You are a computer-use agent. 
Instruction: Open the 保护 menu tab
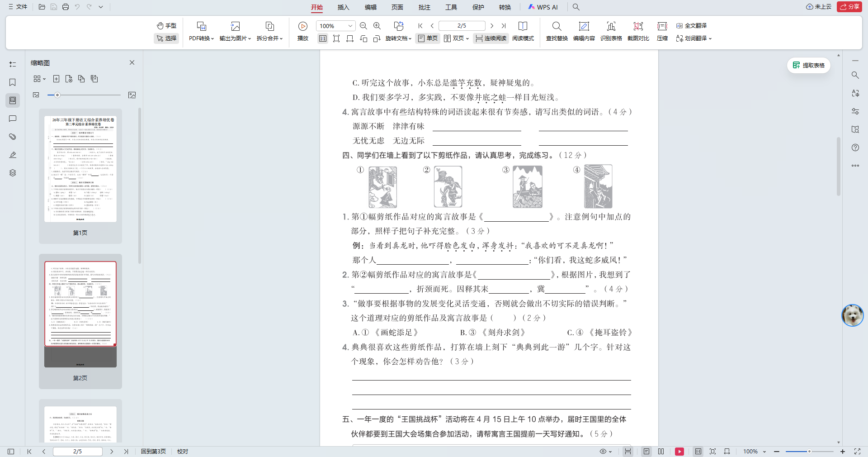[x=478, y=7]
